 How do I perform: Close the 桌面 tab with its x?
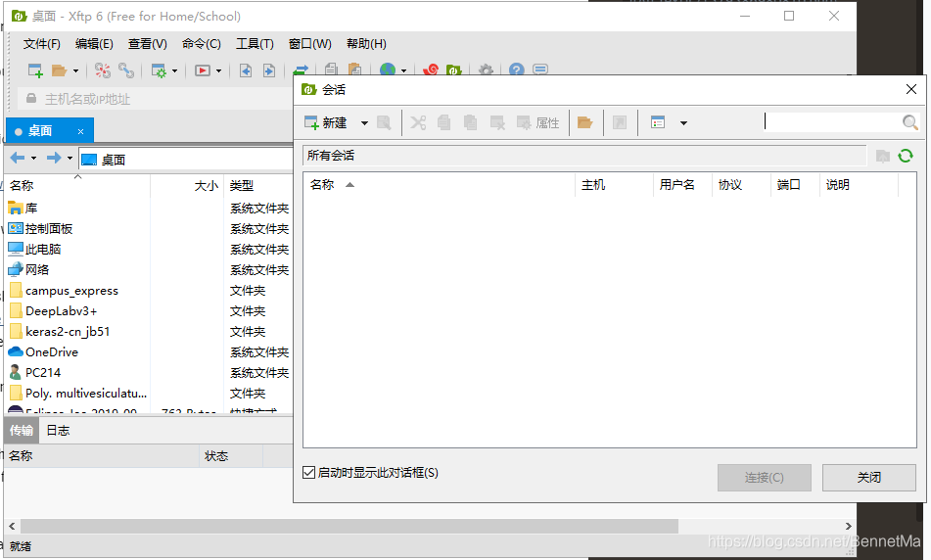click(x=80, y=132)
